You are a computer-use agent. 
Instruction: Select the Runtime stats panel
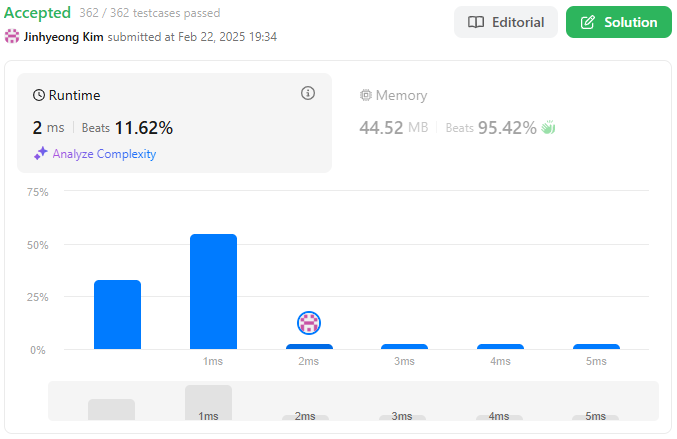pyautogui.click(x=174, y=123)
